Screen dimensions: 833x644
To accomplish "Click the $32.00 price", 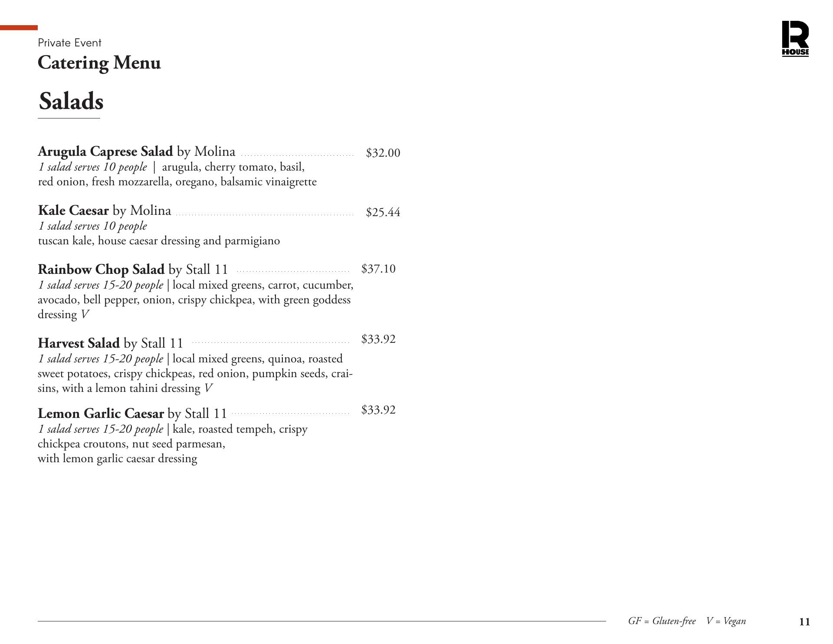I will click(x=383, y=153).
